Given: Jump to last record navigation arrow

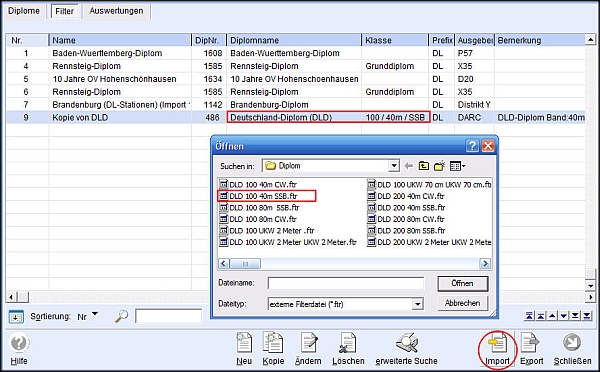Looking at the screenshot, I should [587, 316].
